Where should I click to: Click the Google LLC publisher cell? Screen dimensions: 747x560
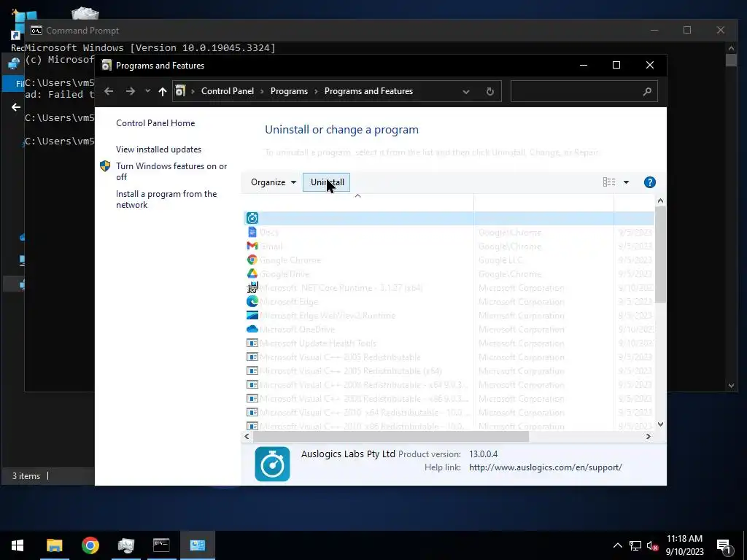pyautogui.click(x=500, y=260)
